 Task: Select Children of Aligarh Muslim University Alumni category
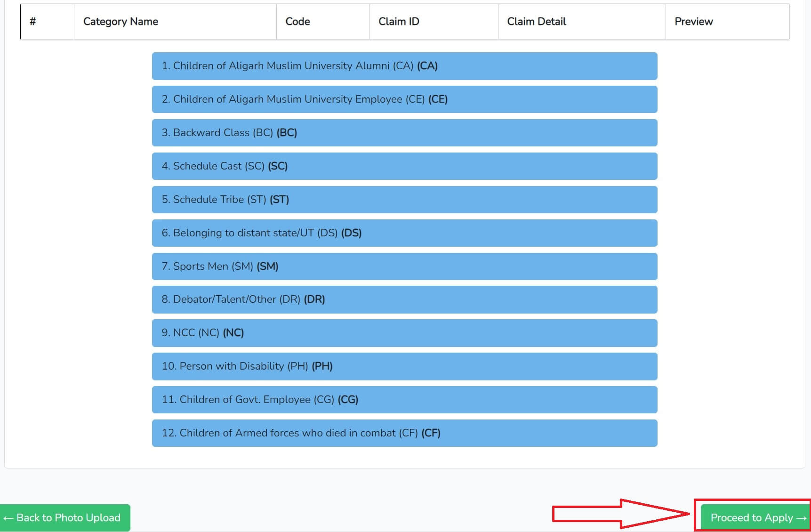click(404, 66)
